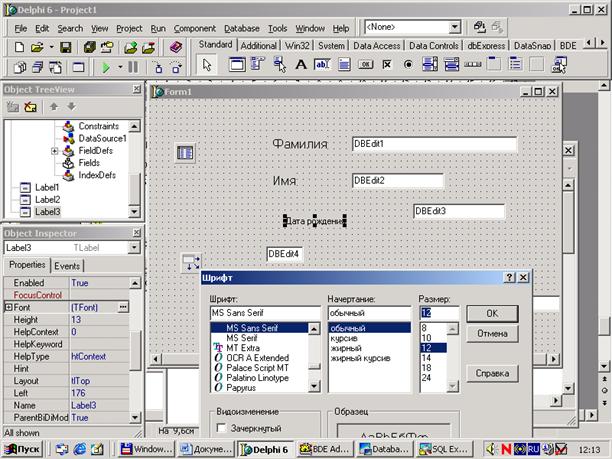Viewport: 612px width, 459px height.
Task: Select the Edit component icon in palette
Action: (x=322, y=64)
